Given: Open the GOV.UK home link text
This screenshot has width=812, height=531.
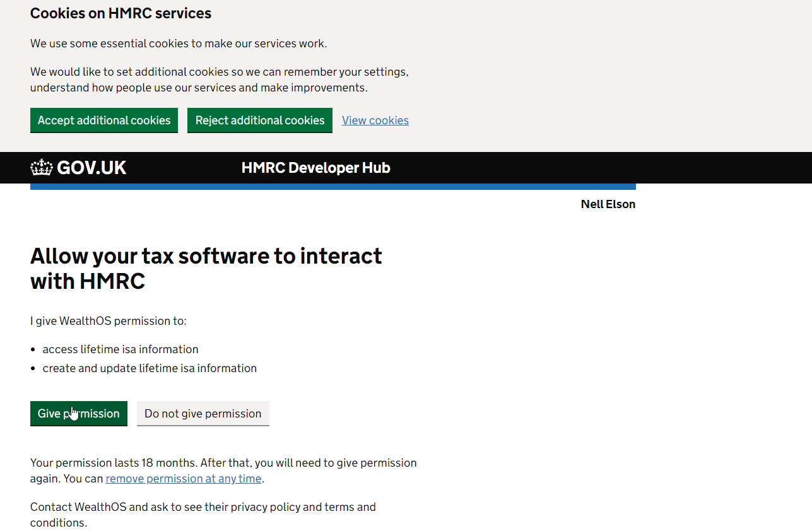Looking at the screenshot, I should click(x=91, y=168).
